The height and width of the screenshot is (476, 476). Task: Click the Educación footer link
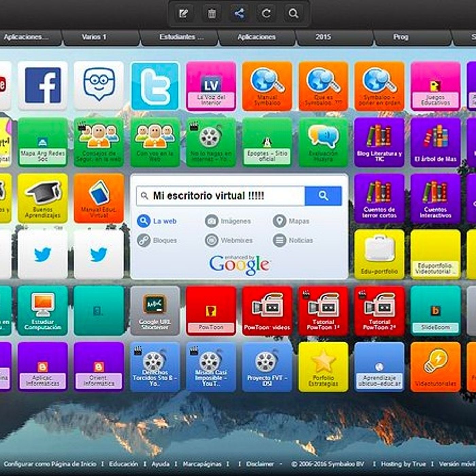pyautogui.click(x=124, y=464)
